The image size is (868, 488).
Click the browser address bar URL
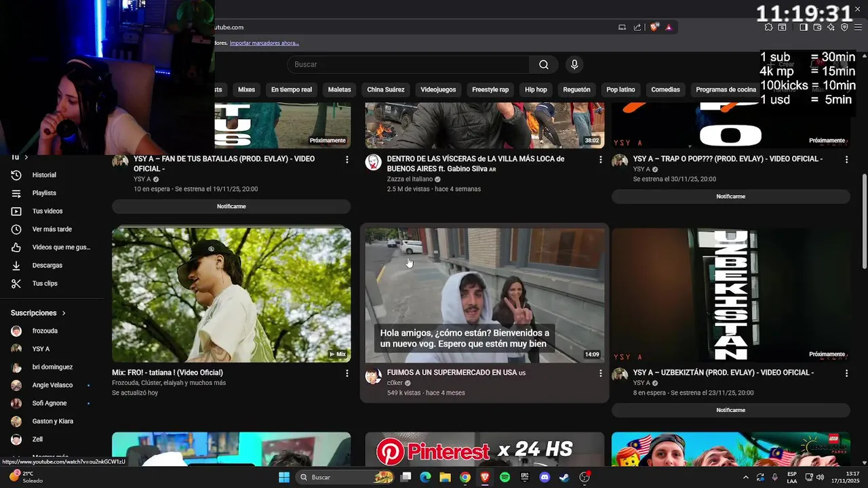pyautogui.click(x=229, y=27)
